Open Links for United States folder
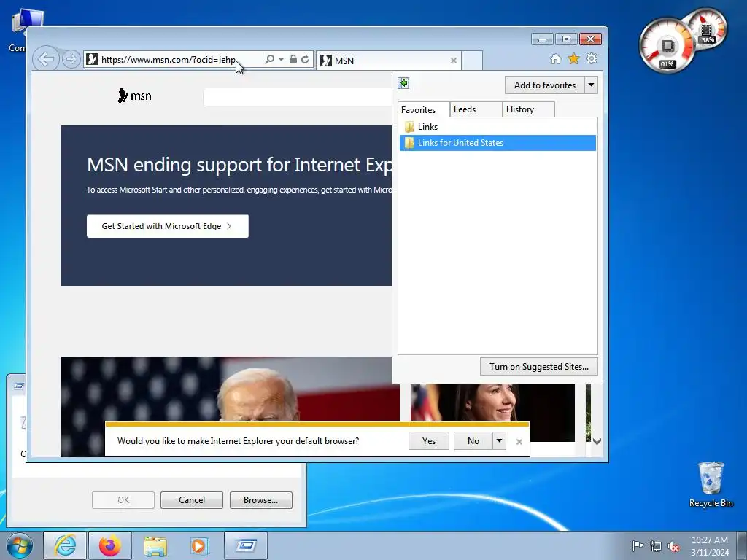The height and width of the screenshot is (560, 747). [498, 143]
